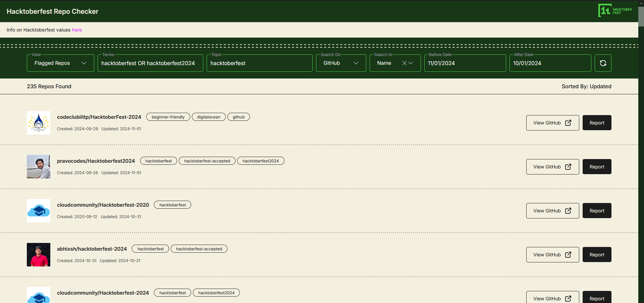This screenshot has height=303, width=644.
Task: Report abhixsh/hacktoberfest-2024 repo
Action: [x=597, y=255]
